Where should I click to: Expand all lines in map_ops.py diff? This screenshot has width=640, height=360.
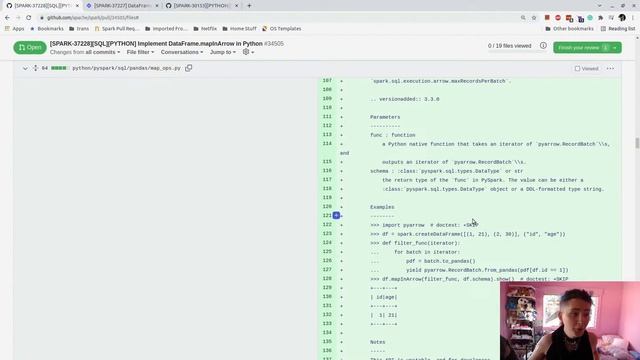point(36,68)
